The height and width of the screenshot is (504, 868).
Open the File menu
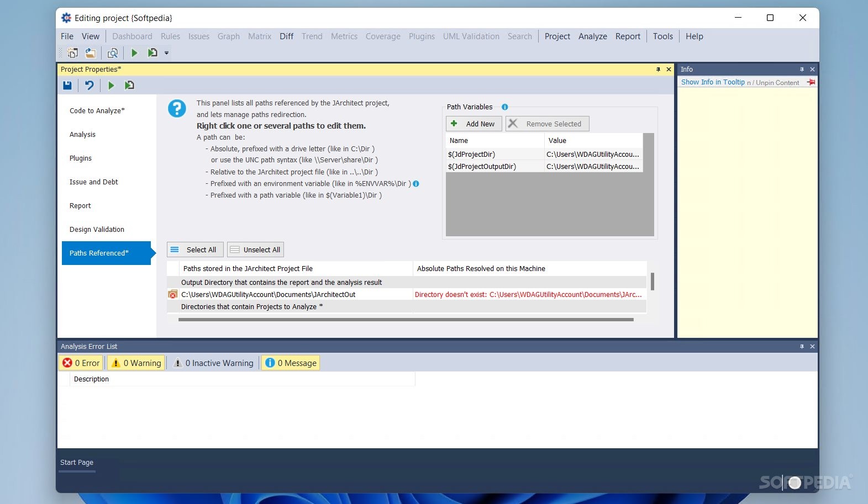point(67,36)
